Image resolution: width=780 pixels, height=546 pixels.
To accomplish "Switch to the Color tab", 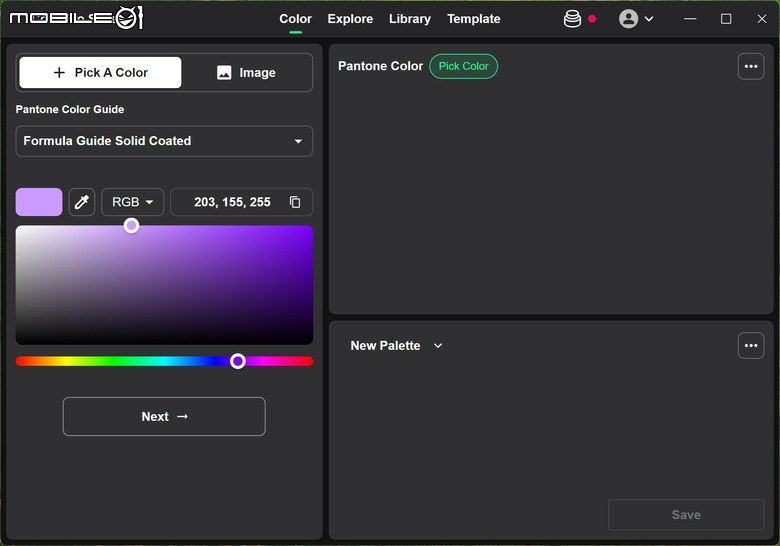I will (x=295, y=19).
